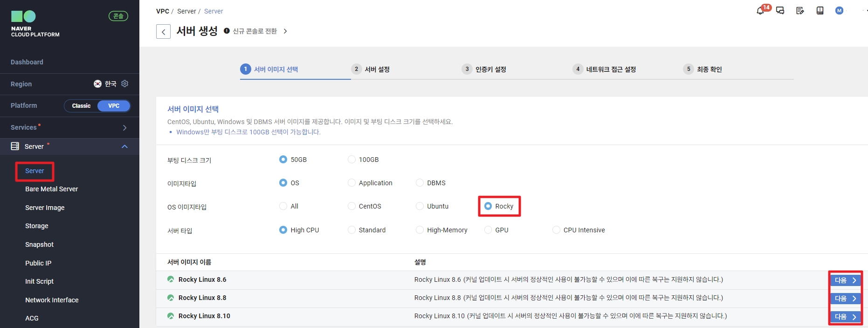The width and height of the screenshot is (868, 328).
Task: Collapse the Server sidebar section
Action: (x=124, y=146)
